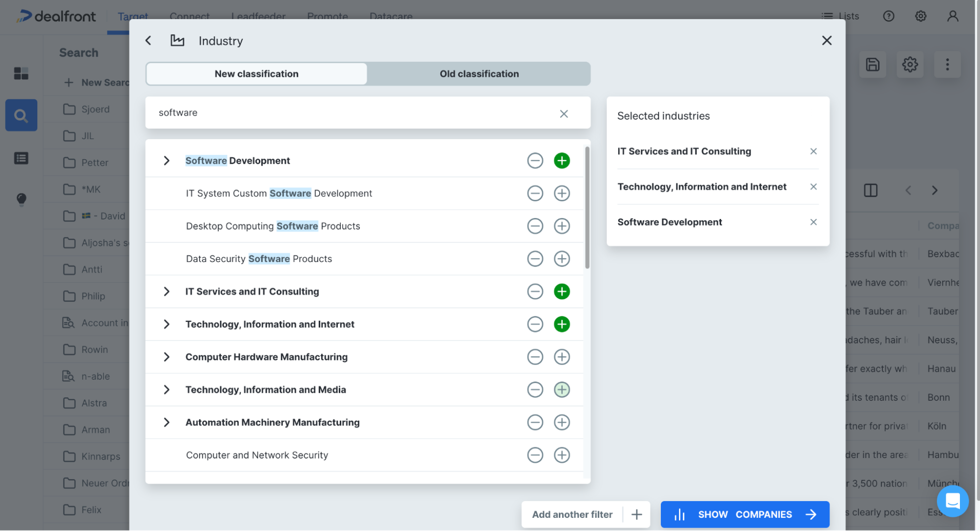Click the back arrow in Industry dialog
The height and width of the screenshot is (531, 980).
pos(149,41)
